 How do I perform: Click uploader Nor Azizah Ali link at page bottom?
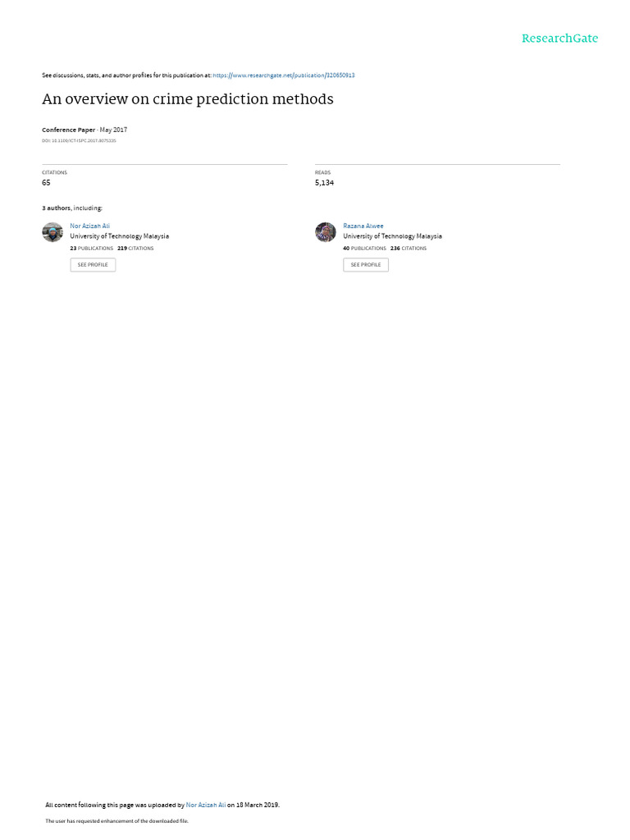click(x=206, y=805)
